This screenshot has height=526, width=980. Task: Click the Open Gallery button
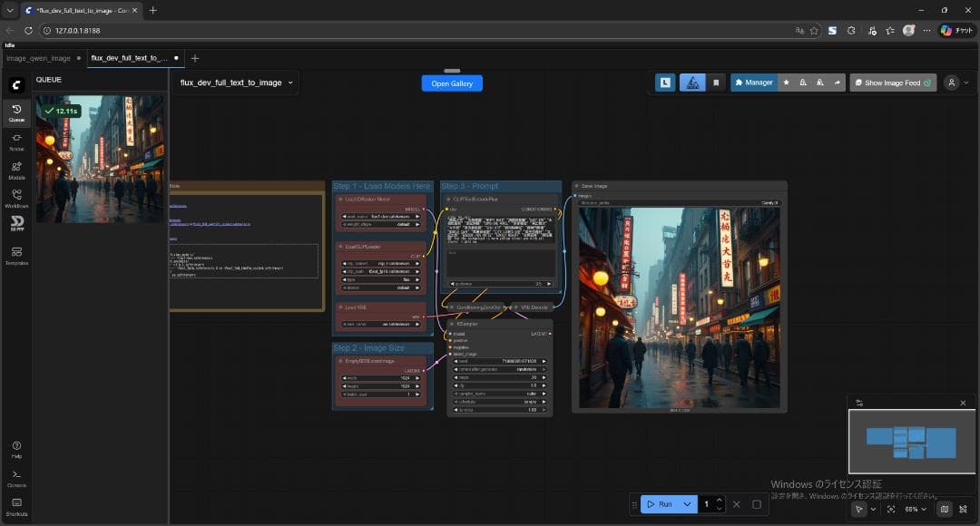point(452,83)
